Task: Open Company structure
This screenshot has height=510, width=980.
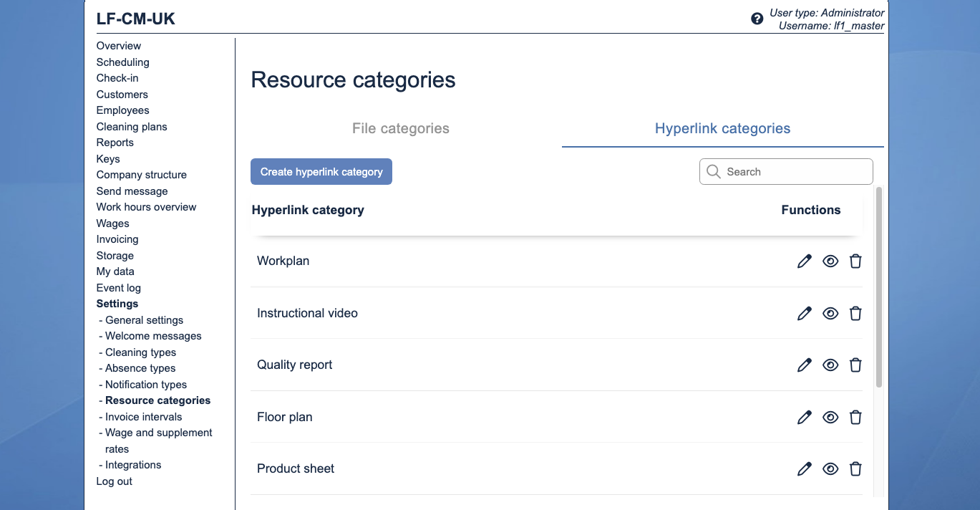Action: click(142, 175)
